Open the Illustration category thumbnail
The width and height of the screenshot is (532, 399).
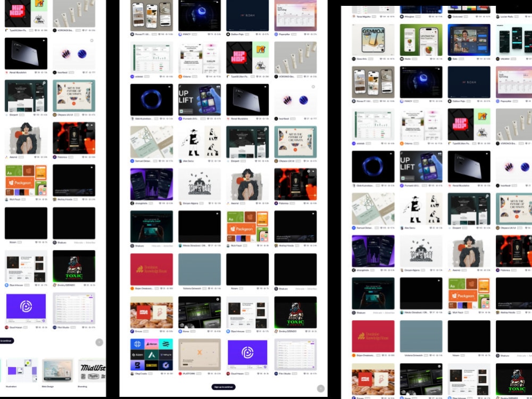pos(21,370)
